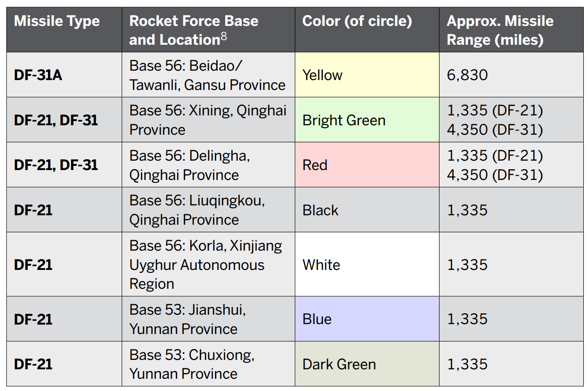Select the Black color cell
Screen dimensions: 588x391
point(367,210)
